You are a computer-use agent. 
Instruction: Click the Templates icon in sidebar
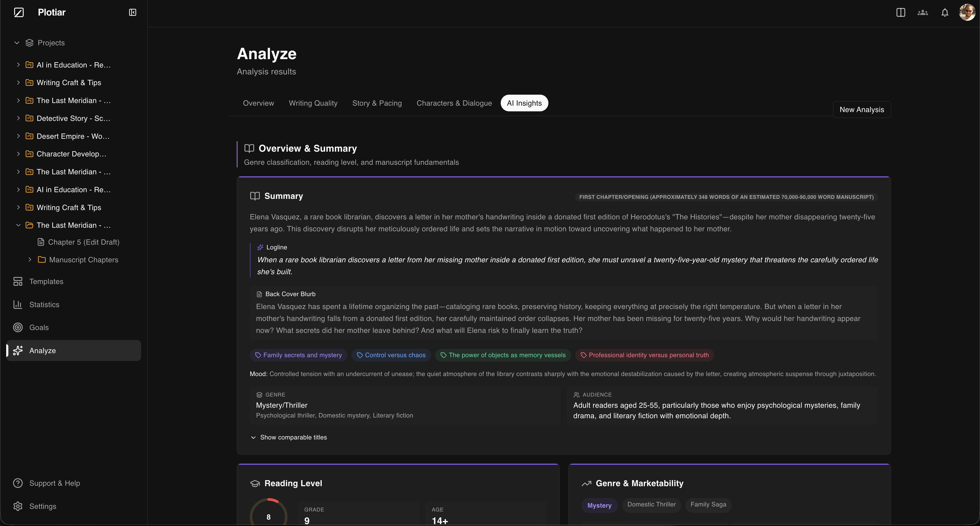[x=18, y=281]
